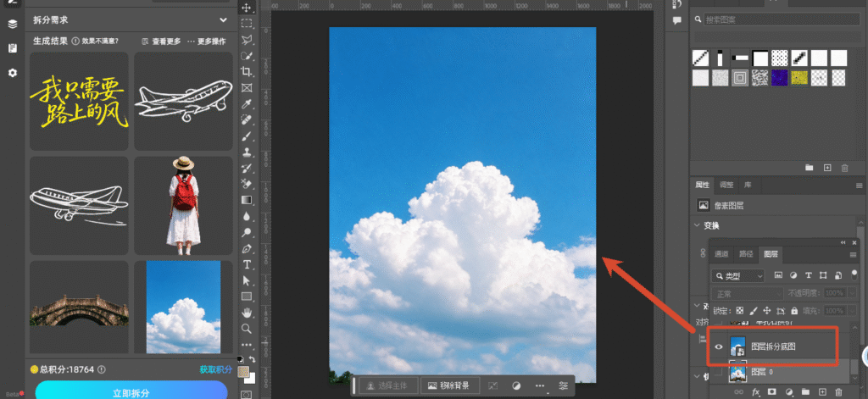Delete layer using trash icon in layers panel
The height and width of the screenshot is (399, 868).
[838, 392]
